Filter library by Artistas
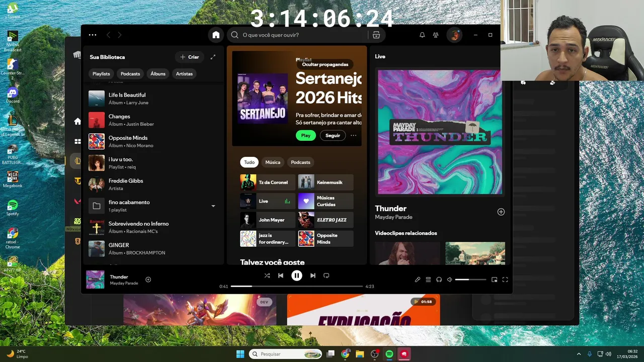Screen dimensions: 644x362 (x=184, y=74)
